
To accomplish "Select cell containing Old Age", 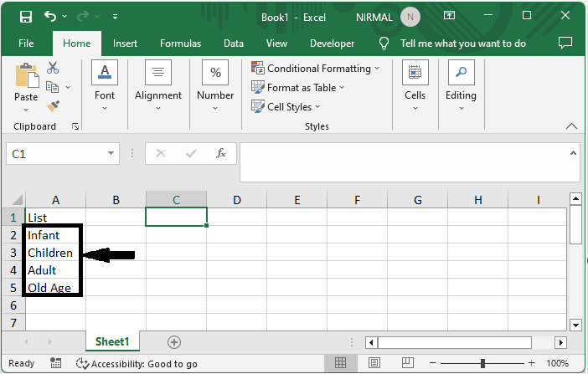I will [55, 288].
